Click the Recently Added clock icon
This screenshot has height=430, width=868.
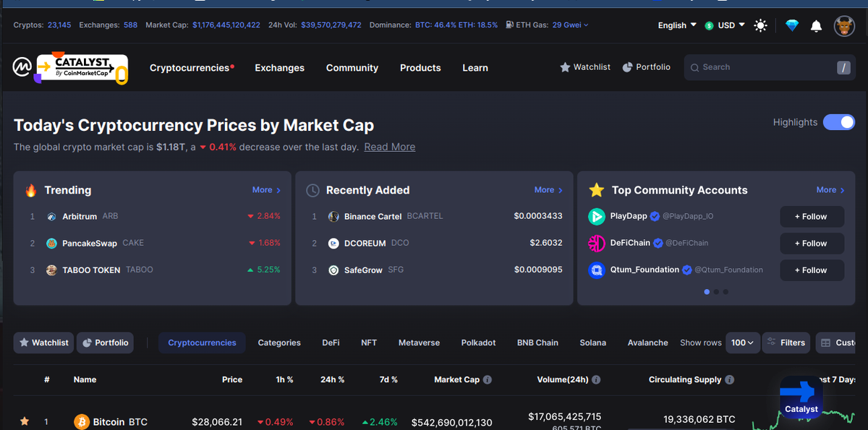click(x=312, y=190)
